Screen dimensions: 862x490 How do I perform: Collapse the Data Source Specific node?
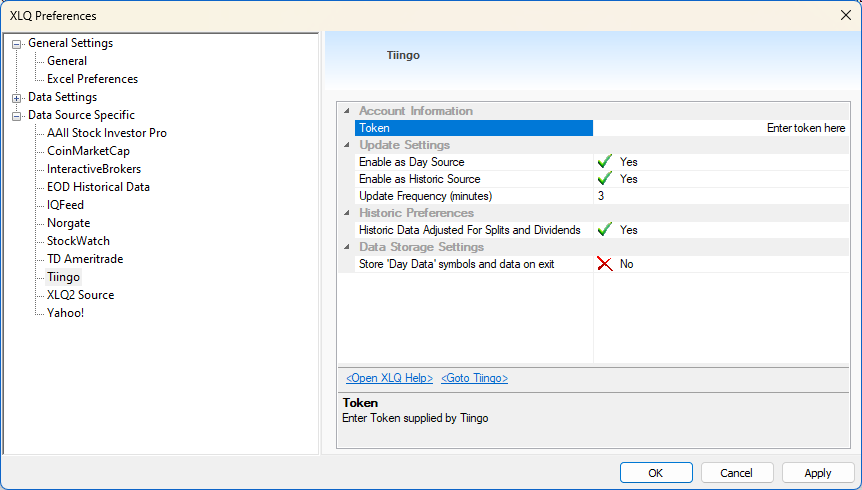pyautogui.click(x=16, y=116)
